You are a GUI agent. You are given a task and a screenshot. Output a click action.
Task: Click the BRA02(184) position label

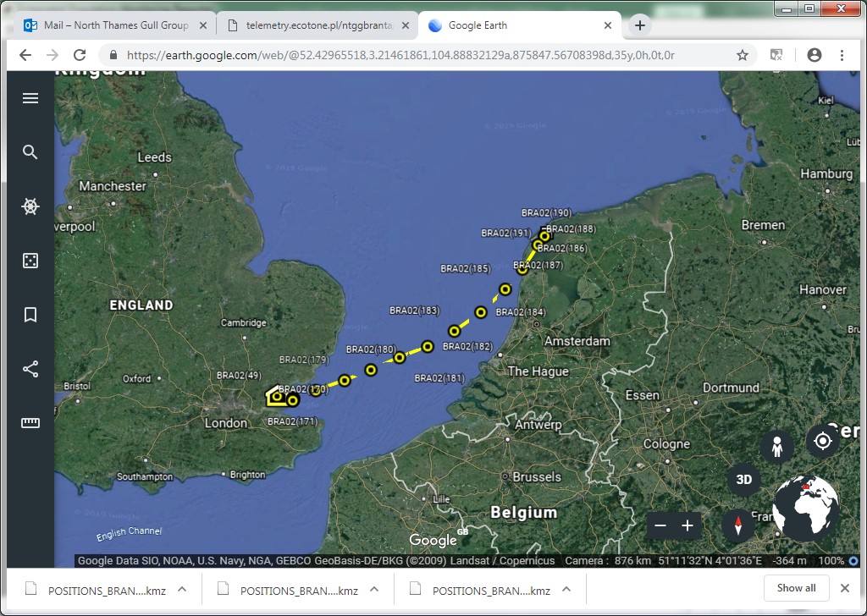coord(521,312)
